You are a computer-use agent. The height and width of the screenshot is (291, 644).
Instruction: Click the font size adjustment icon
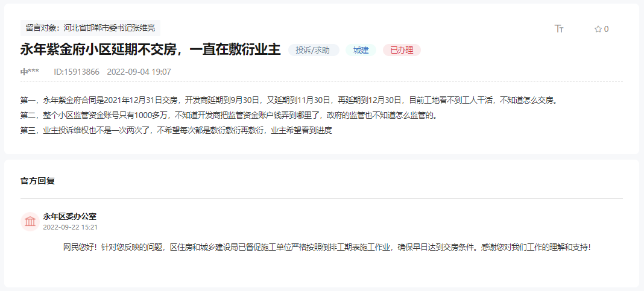tap(559, 29)
